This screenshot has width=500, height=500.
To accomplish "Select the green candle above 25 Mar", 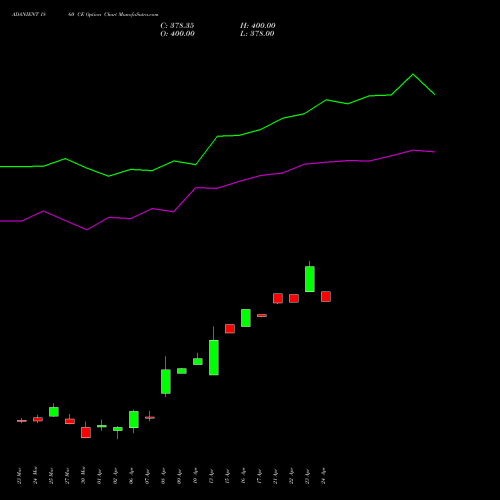I will (x=54, y=412).
